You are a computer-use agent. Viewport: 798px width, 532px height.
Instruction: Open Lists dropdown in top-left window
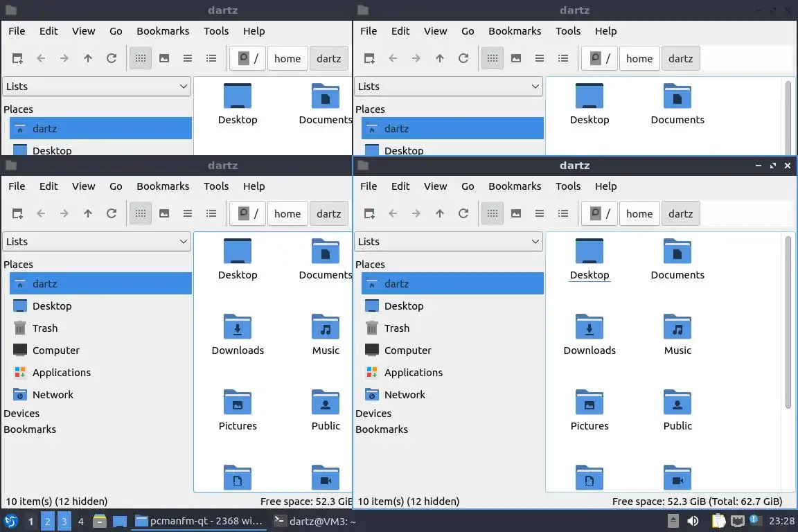(97, 86)
